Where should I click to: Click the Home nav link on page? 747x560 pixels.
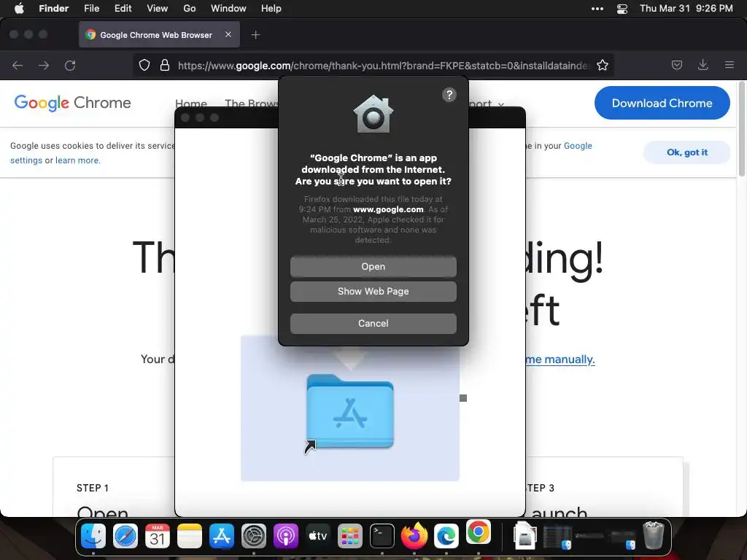190,104
